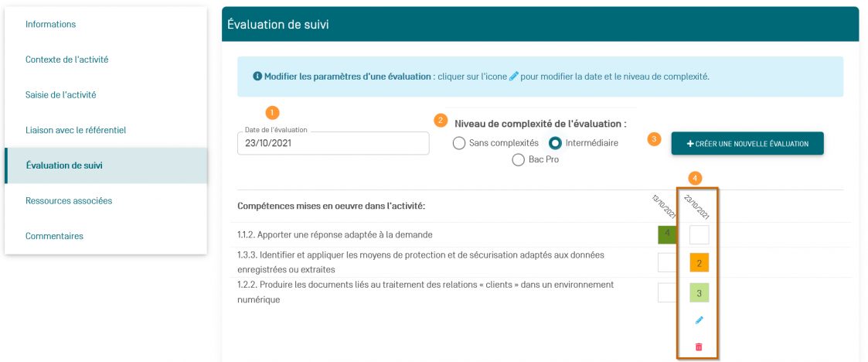868x362 pixels.
Task: Click the orange number 1 badge
Action: click(x=271, y=111)
